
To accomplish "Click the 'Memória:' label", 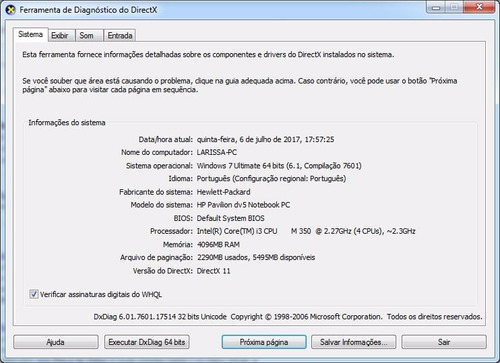I will click(x=178, y=244).
